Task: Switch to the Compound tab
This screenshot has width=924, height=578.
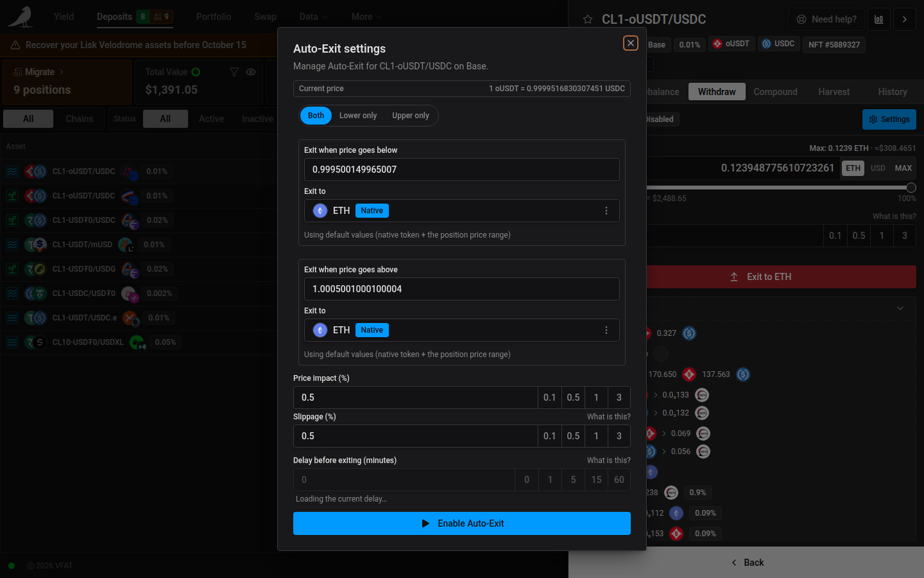Action: pos(775,92)
